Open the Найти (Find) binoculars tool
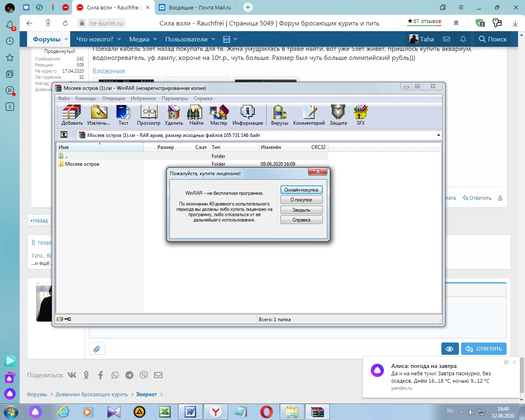This screenshot has width=525, height=420. pos(196,115)
